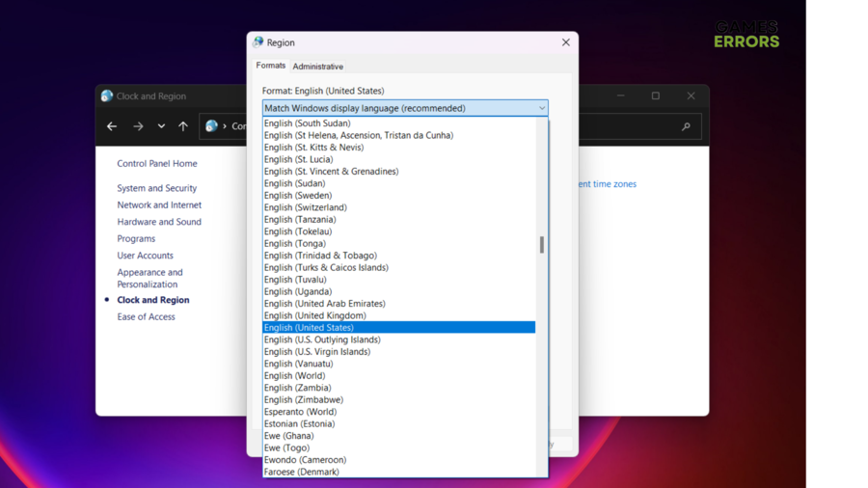Switch to the Administrative tab
Screen dimensions: 868x488
pos(317,67)
